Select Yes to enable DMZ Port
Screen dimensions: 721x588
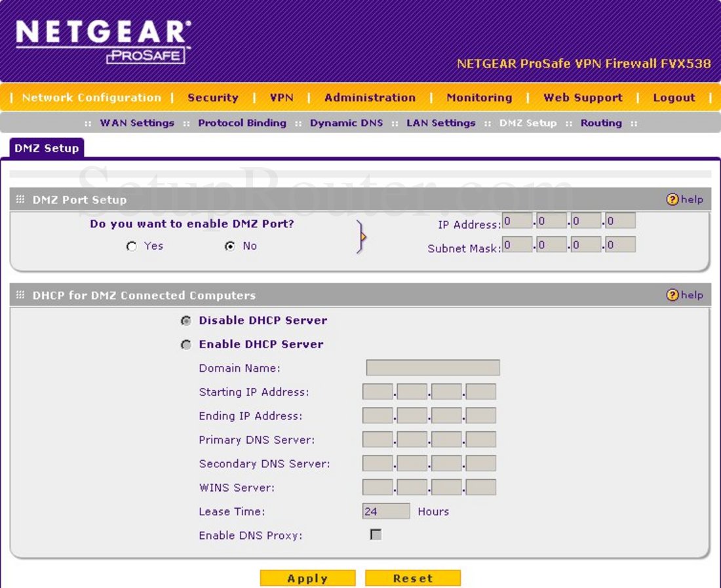[x=132, y=246]
